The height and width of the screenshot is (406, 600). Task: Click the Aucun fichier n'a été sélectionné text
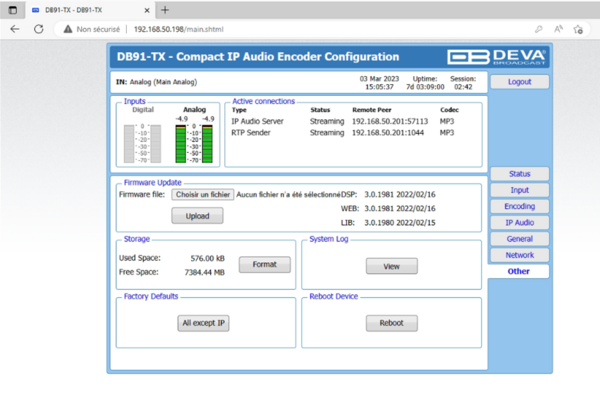(288, 194)
